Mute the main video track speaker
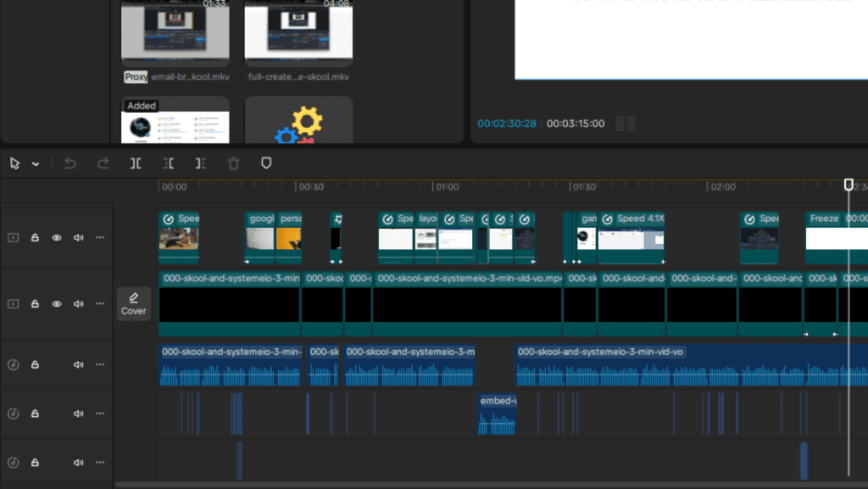This screenshot has width=868, height=489. (x=79, y=303)
